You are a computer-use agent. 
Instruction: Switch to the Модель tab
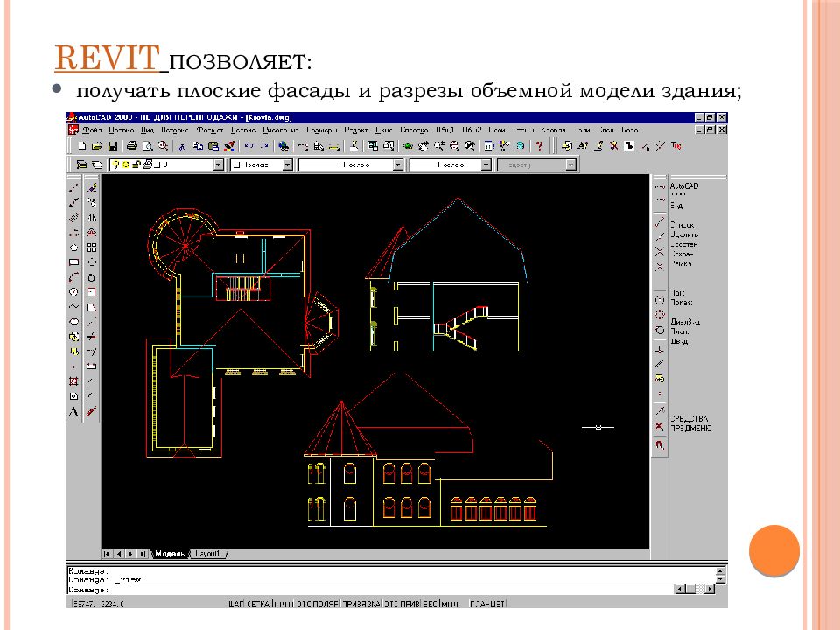coord(169,554)
